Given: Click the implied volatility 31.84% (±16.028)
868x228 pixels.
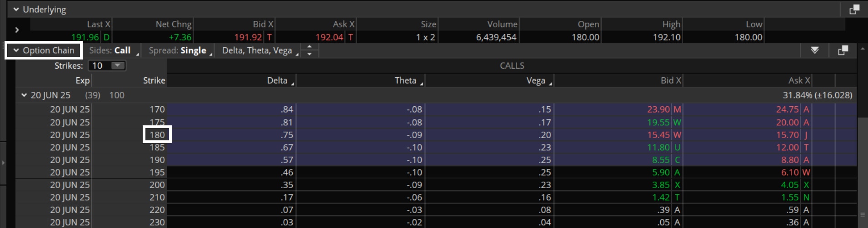Looking at the screenshot, I should 818,95.
